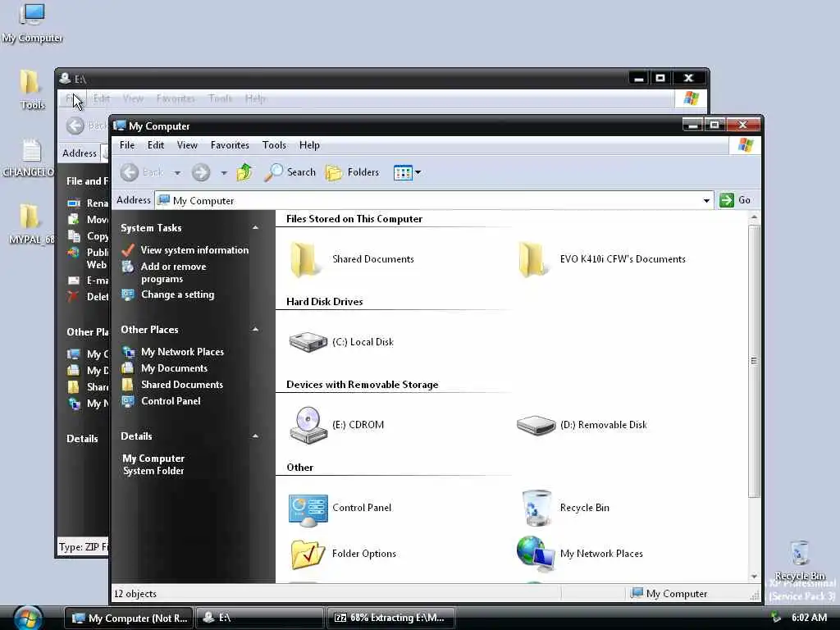Viewport: 840px width, 630px height.
Task: Collapse the Details section
Action: coord(256,436)
